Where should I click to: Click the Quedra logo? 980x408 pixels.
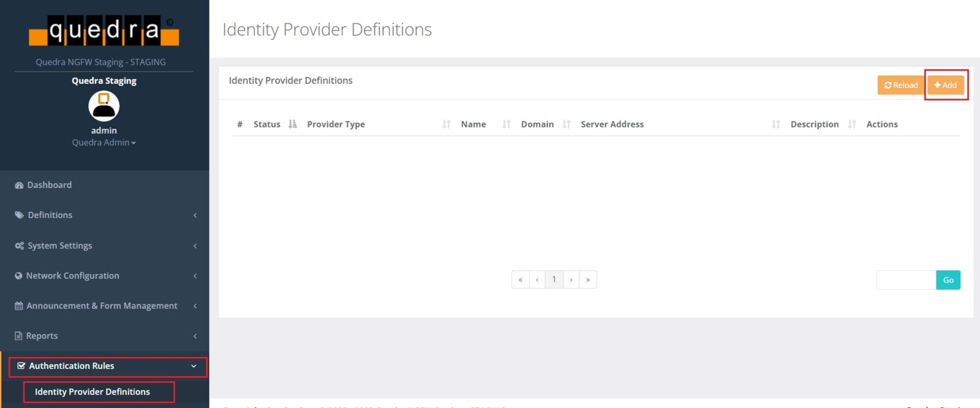[x=104, y=31]
